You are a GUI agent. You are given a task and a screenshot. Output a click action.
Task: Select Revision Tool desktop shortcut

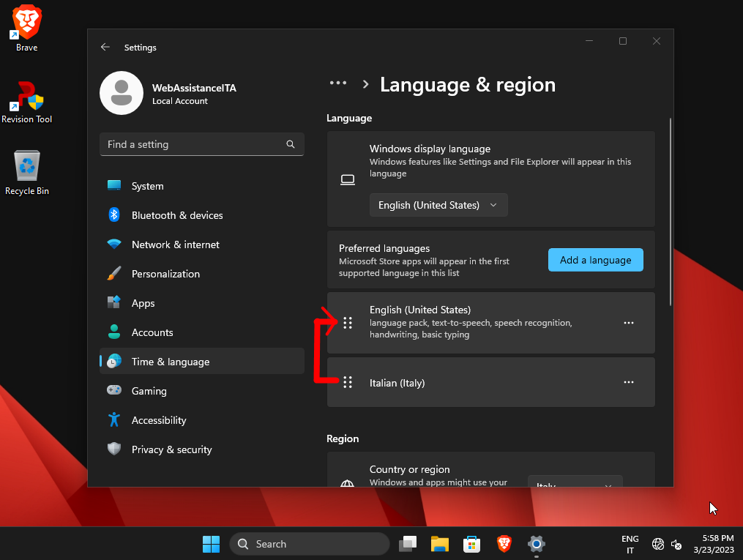pos(26,102)
